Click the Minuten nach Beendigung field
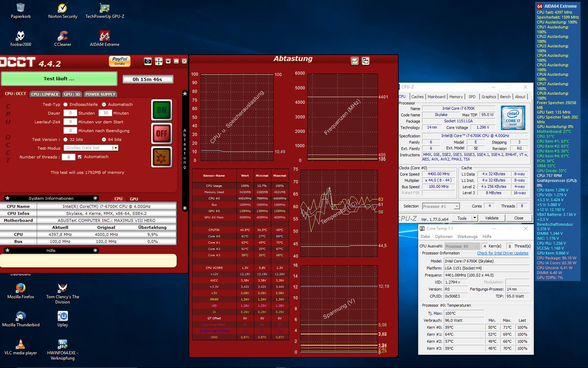 [70, 131]
